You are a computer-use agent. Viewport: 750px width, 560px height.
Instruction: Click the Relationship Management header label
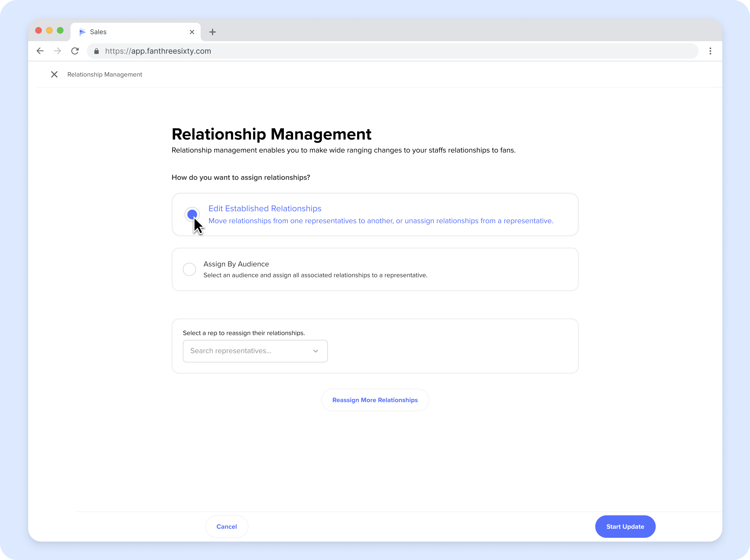(x=105, y=75)
